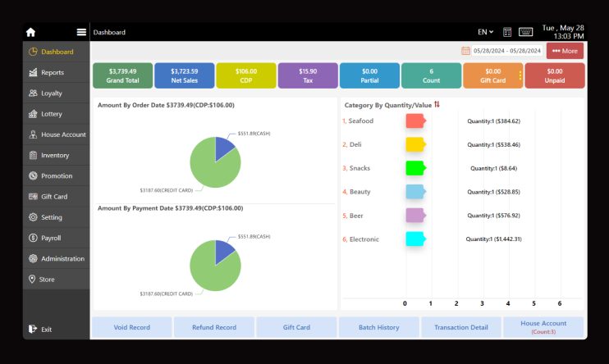
Task: Click the Exit icon at sidebar bottom
Action: 33,329
